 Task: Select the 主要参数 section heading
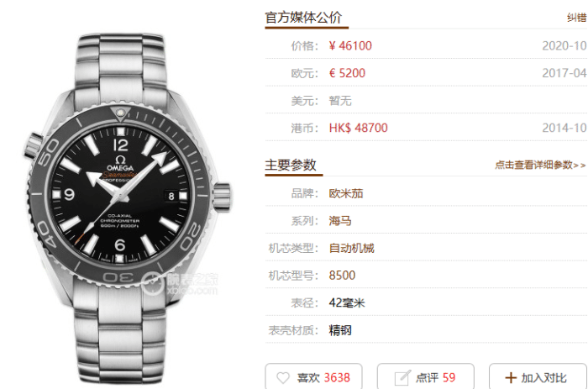pos(291,165)
